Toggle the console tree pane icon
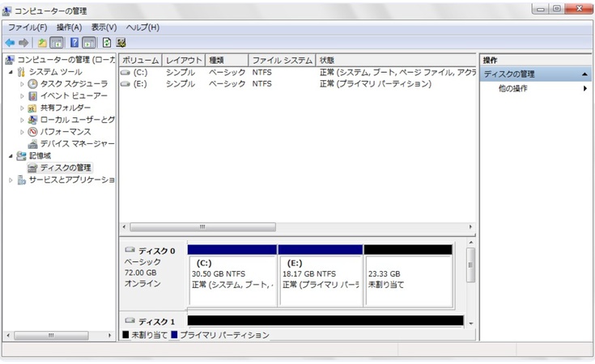This screenshot has height=364, width=595. [57, 43]
